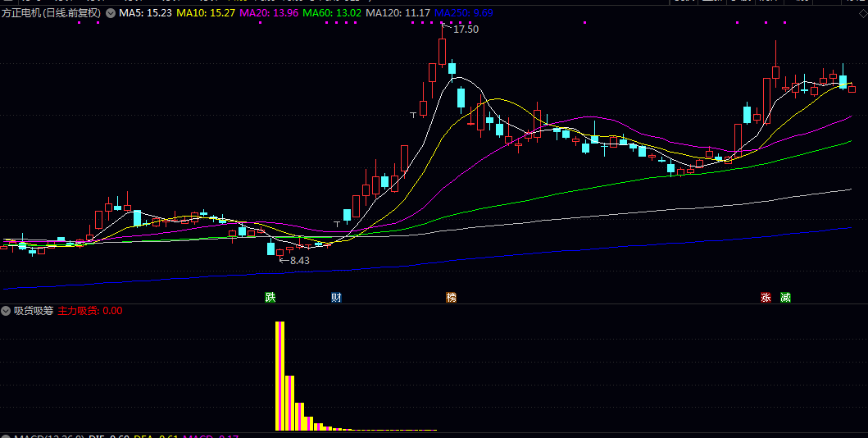The image size is (868, 438).
Task: Click the tallest yellow-magenta 吸货 bar
Action: click(279, 376)
